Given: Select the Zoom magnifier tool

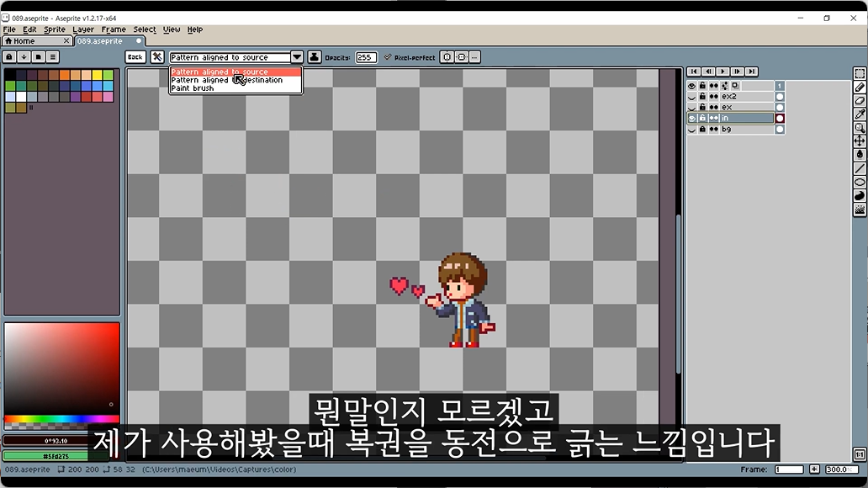Looking at the screenshot, I should tap(860, 128).
